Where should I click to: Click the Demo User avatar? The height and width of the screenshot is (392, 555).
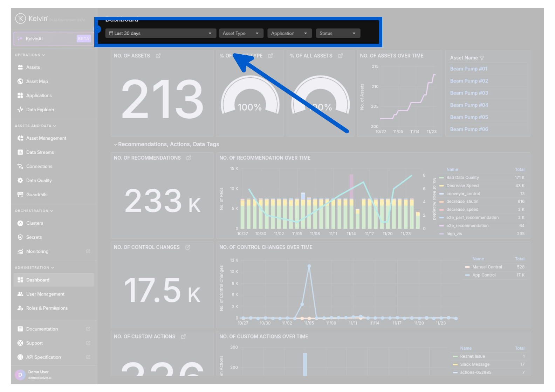point(20,375)
